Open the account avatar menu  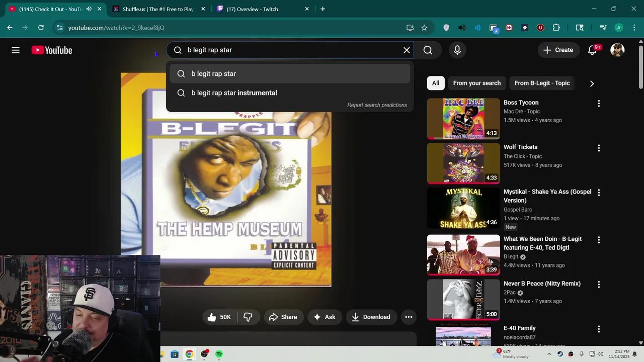tap(617, 50)
